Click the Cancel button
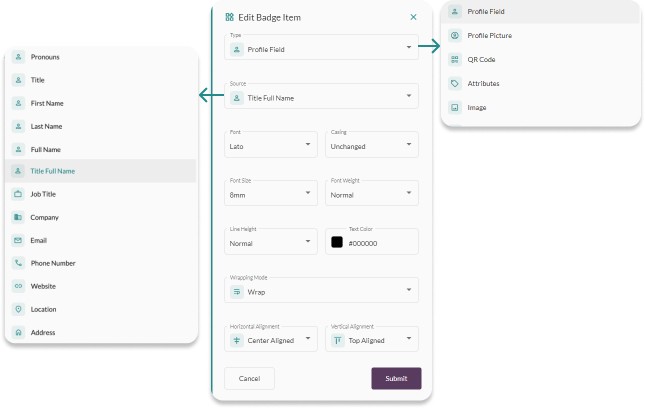Viewport: 645px width, 409px height. click(x=249, y=378)
